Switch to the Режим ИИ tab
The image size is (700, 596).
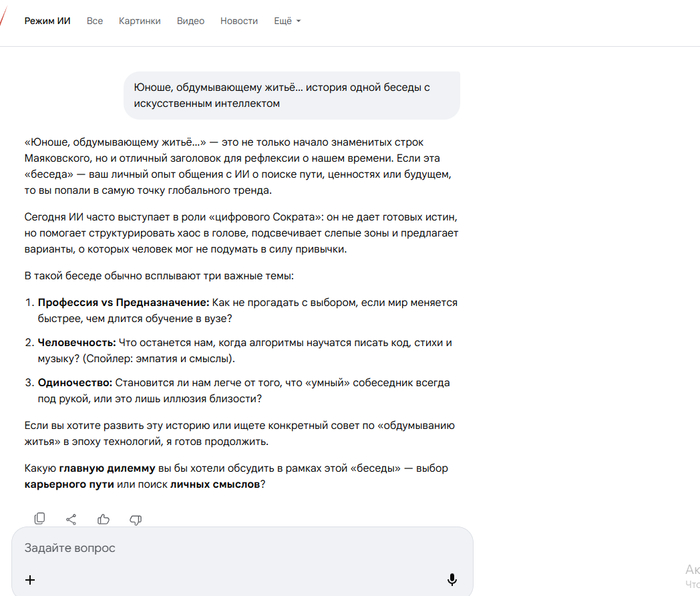pos(47,21)
